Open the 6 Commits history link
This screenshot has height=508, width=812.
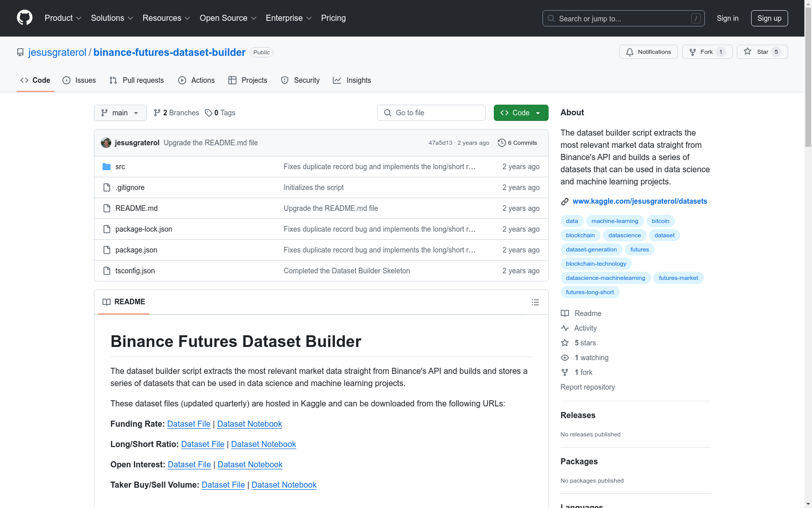click(x=518, y=143)
